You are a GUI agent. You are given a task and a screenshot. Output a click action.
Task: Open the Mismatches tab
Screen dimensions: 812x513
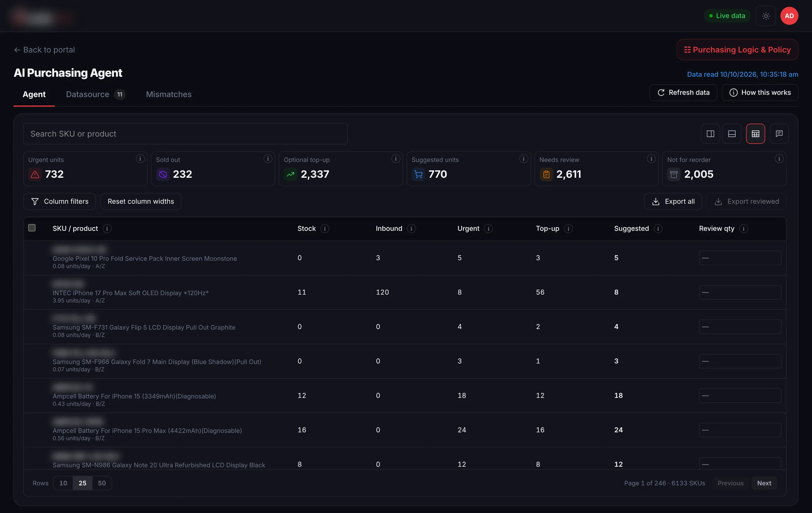coord(169,95)
